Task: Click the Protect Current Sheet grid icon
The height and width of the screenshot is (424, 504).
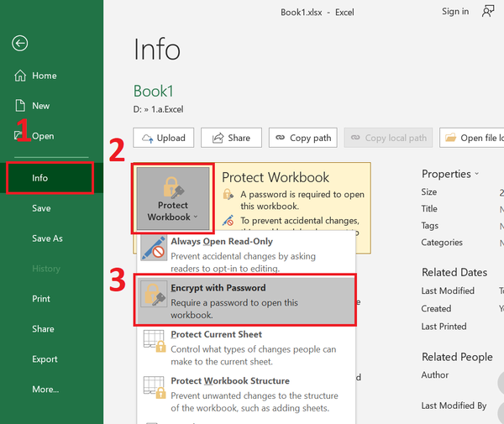Action: click(155, 341)
